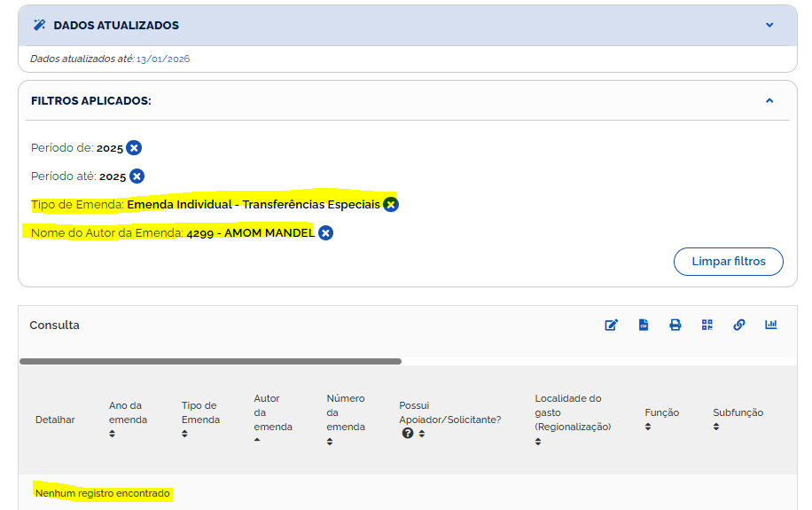Open the bar chart view icon
812x510 pixels.
coord(771,326)
